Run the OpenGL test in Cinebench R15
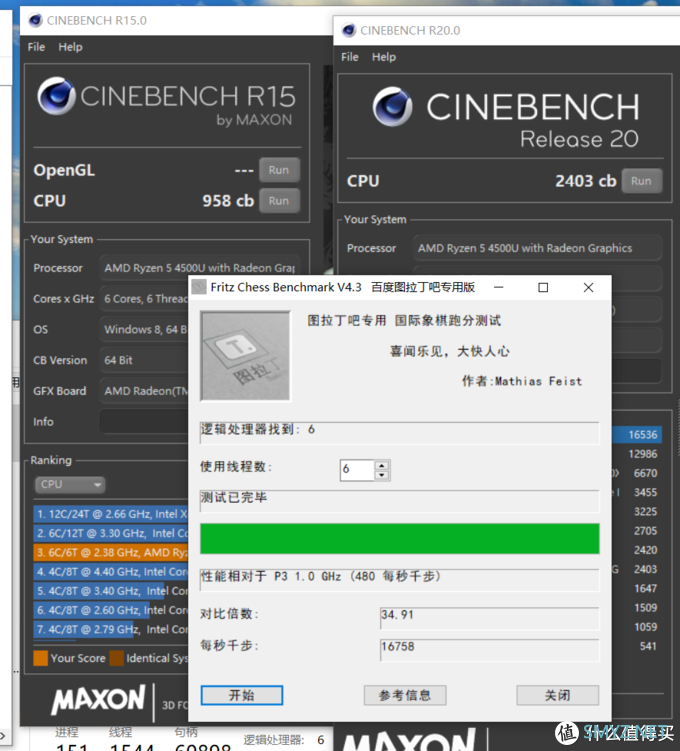The width and height of the screenshot is (680, 751). coord(280,170)
